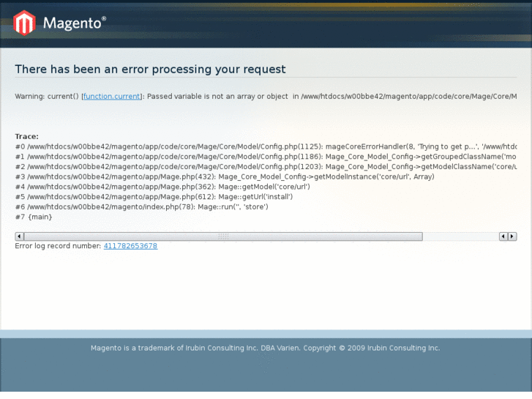Click trace line #0 mageCoreErrorHandler

(263, 146)
